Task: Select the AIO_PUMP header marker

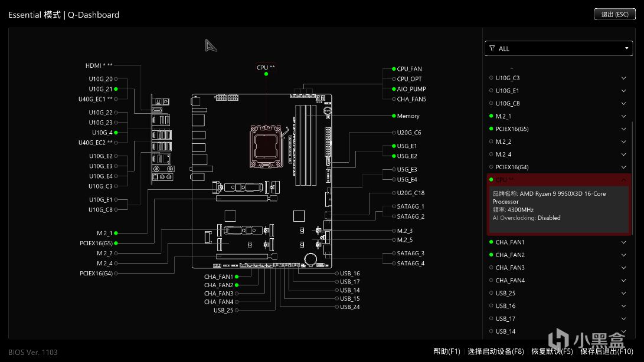Action: [394, 89]
